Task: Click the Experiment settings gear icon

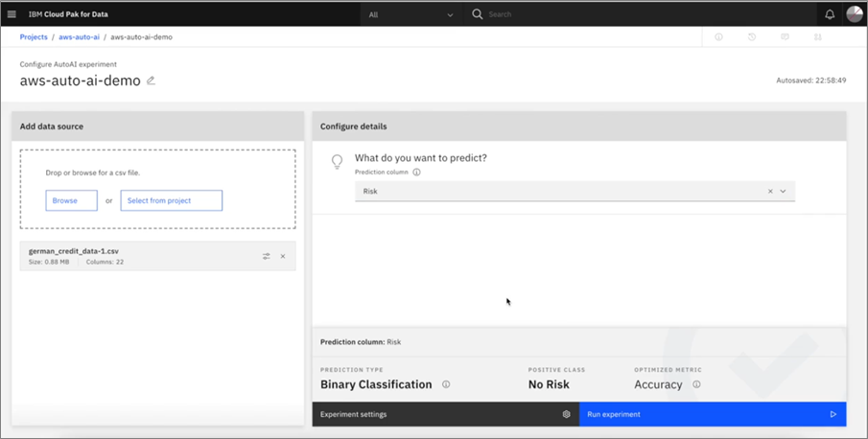Action: (566, 414)
